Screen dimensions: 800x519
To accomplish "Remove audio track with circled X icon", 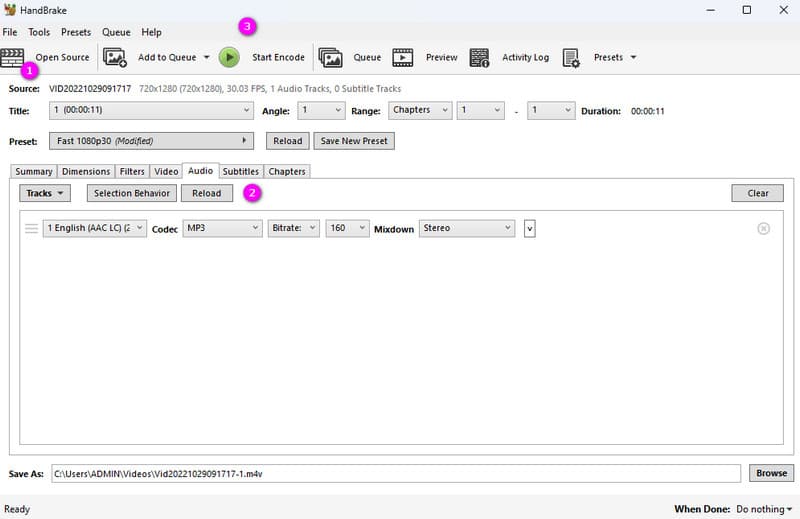I will tap(763, 228).
